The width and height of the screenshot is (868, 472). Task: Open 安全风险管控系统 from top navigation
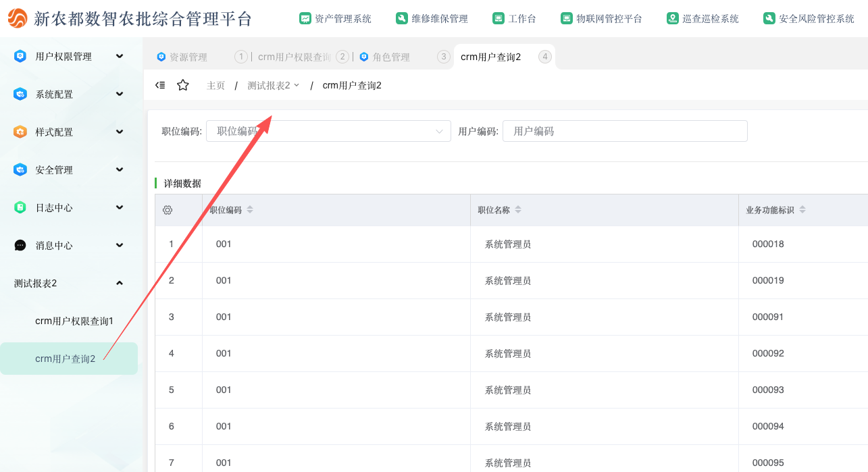[809, 19]
